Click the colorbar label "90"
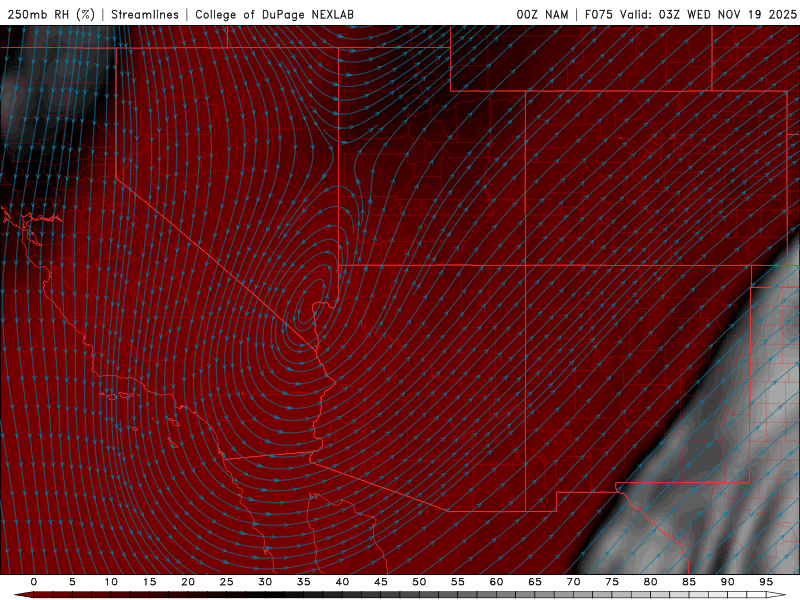This screenshot has width=800, height=600. tap(727, 582)
